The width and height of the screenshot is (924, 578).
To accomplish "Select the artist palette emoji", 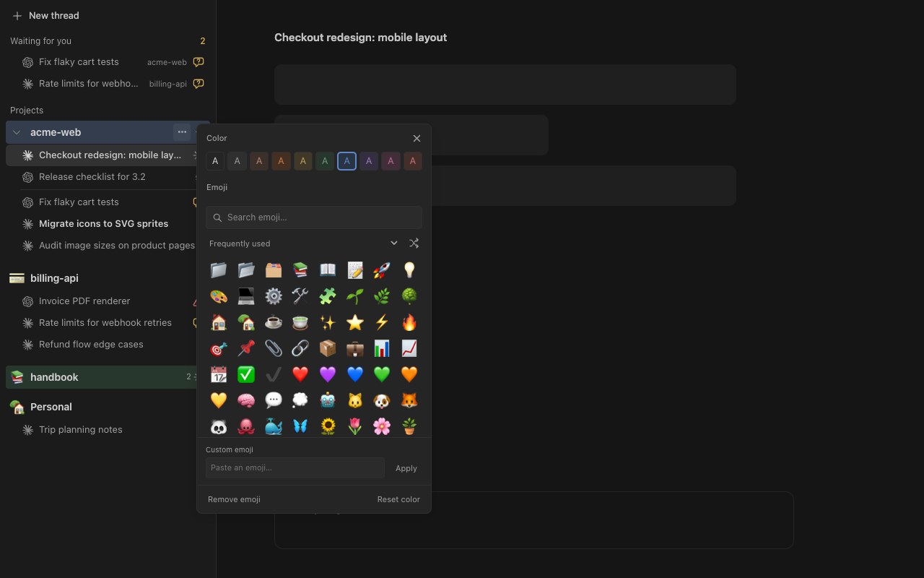I will pyautogui.click(x=219, y=296).
